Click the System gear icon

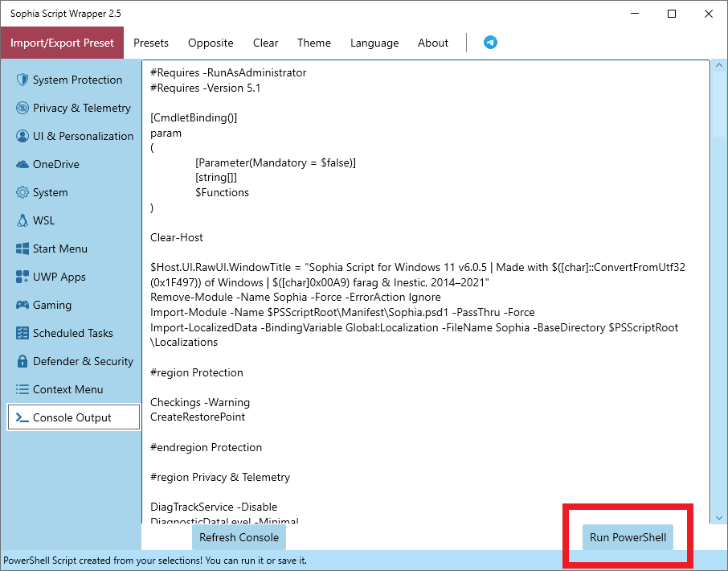pyautogui.click(x=22, y=192)
